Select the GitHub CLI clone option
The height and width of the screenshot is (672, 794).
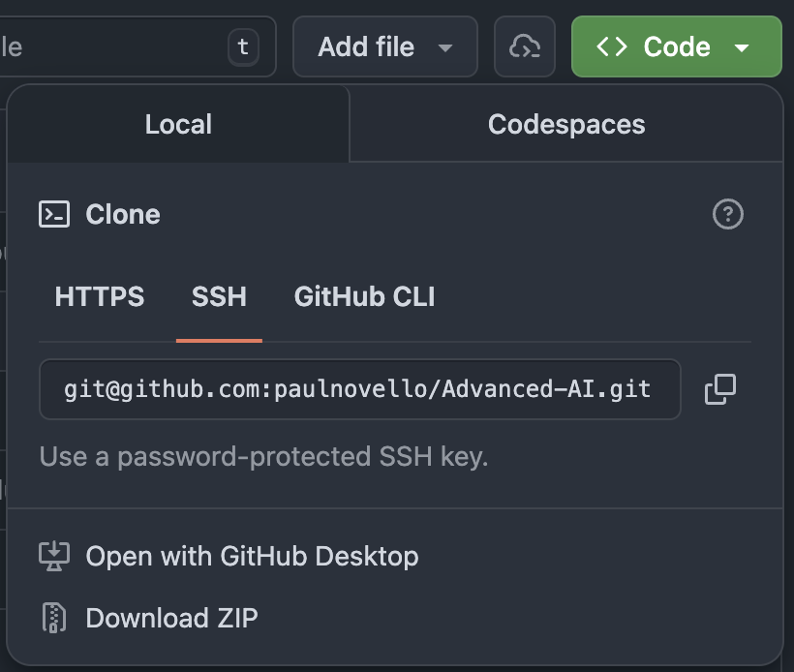coord(364,296)
